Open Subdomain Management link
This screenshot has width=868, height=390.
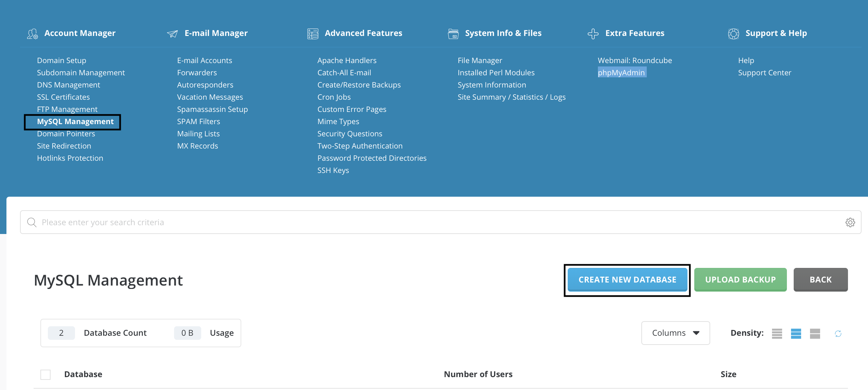(x=81, y=73)
